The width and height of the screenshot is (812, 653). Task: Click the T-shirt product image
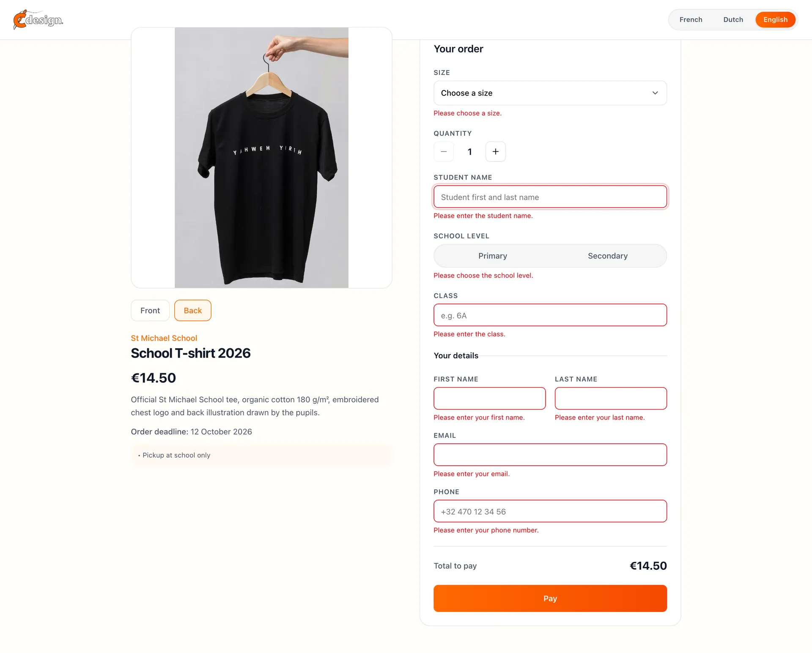(261, 158)
